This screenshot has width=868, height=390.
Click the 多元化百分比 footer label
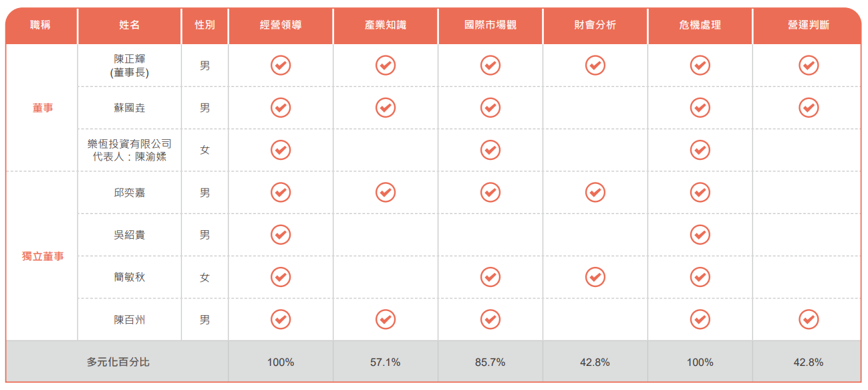[x=118, y=362]
